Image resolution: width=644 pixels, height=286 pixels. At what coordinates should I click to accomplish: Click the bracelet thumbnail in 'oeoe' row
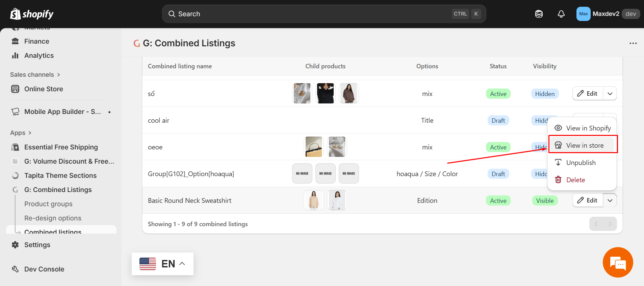(x=314, y=147)
